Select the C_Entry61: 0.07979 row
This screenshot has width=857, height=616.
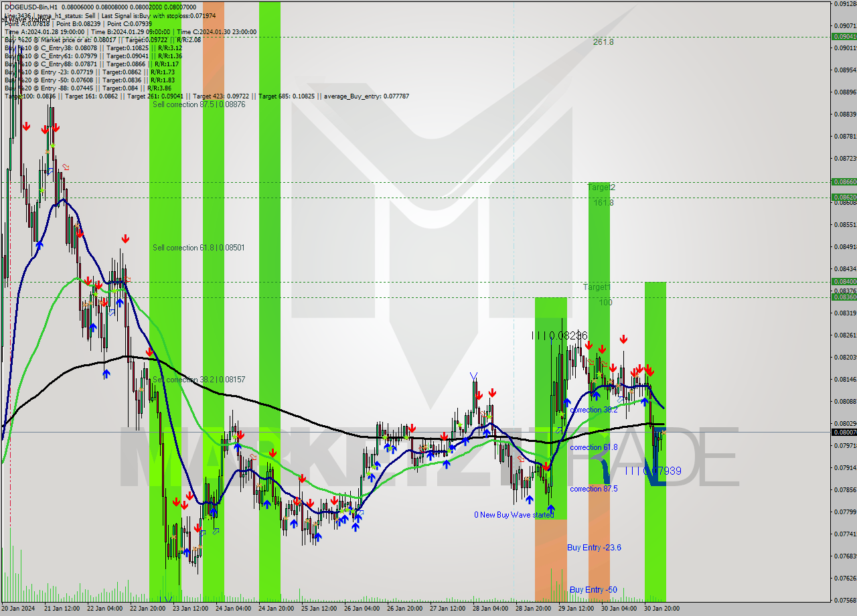(94, 56)
